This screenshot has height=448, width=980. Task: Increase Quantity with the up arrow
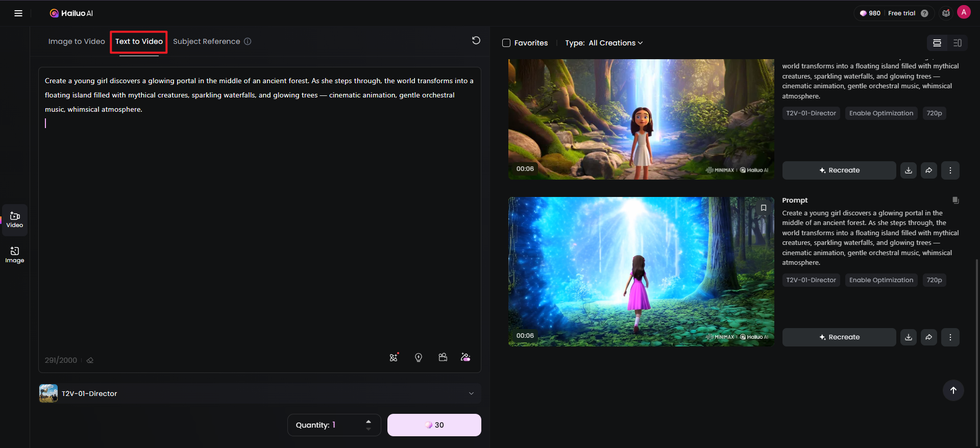click(x=369, y=421)
